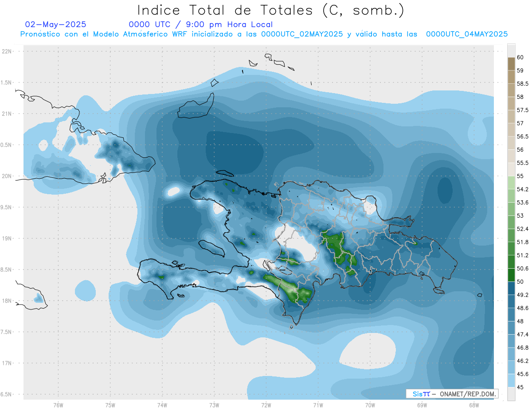532x411 pixels.
Task: Click legend value '52.4'
Action: pos(523,229)
